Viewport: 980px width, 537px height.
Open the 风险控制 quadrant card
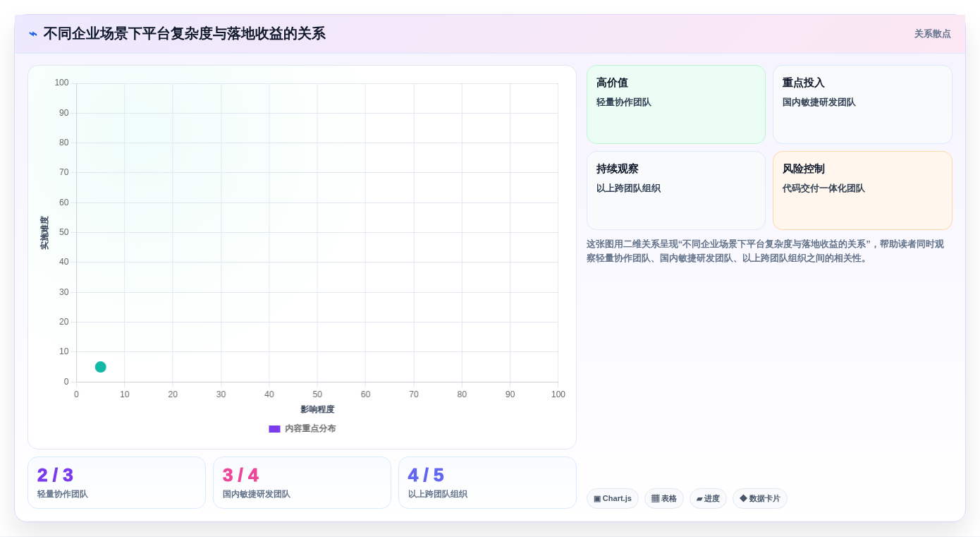[862, 191]
